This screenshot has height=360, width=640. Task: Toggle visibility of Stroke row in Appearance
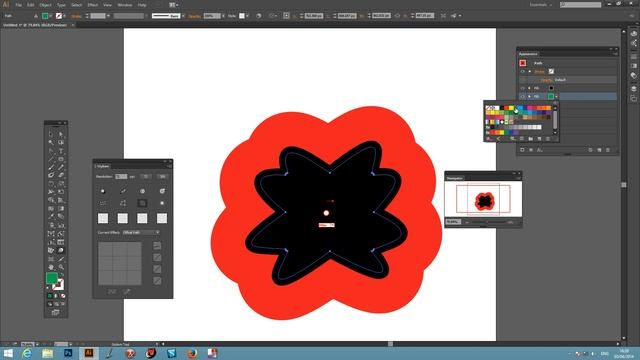(x=522, y=71)
